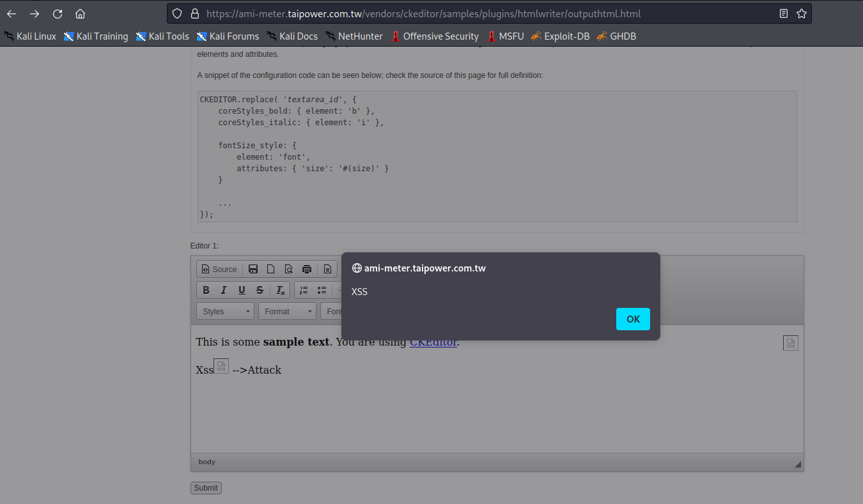
Task: Open the Kali Training bookmark
Action: 96,36
